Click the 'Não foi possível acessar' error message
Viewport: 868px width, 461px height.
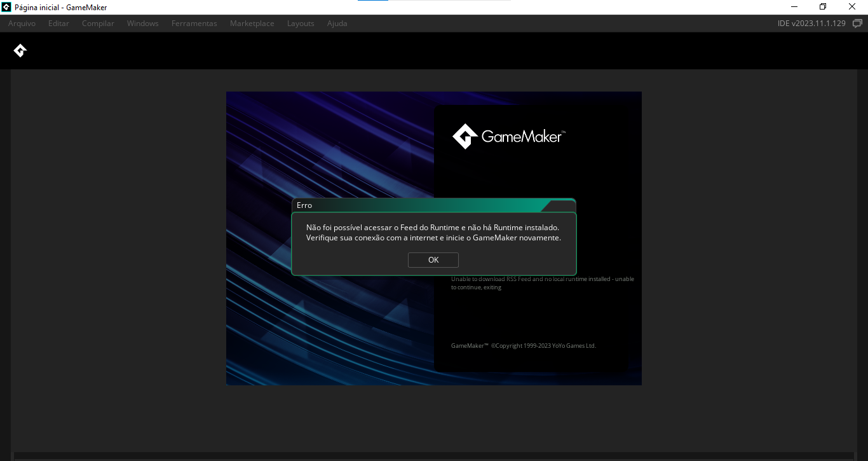click(x=433, y=233)
